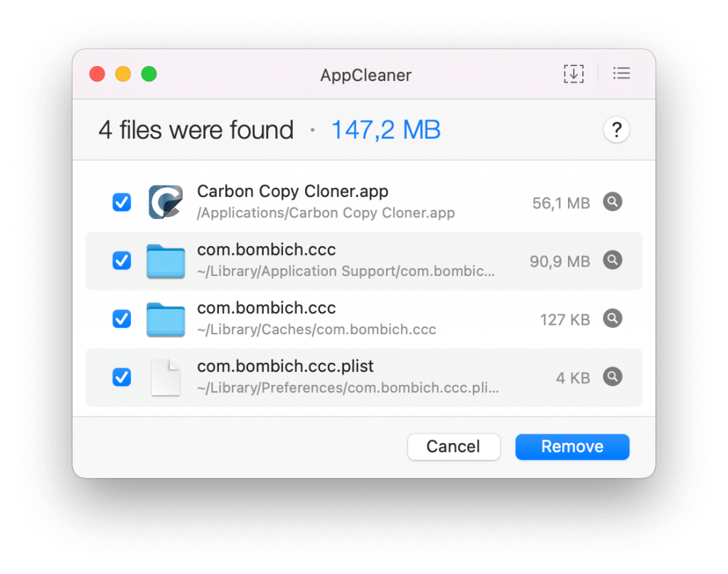Image resolution: width=728 pixels, height=574 pixels.
Task: Click the Carbon Copy Cloner app icon
Action: 166,203
